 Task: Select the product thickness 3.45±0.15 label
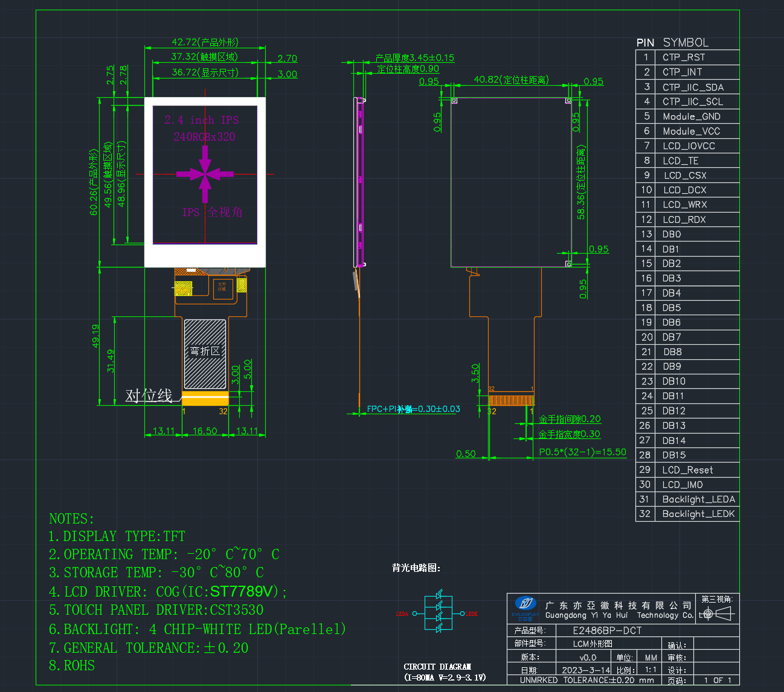tap(414, 58)
